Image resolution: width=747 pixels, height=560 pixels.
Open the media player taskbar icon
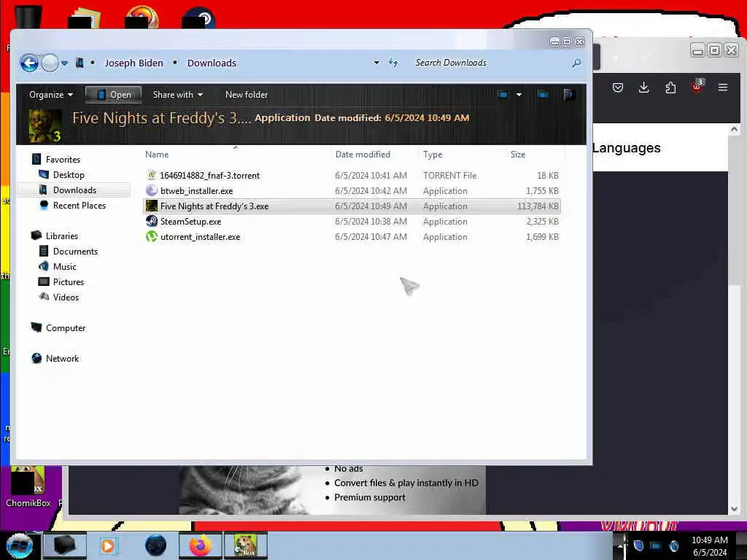pyautogui.click(x=108, y=545)
